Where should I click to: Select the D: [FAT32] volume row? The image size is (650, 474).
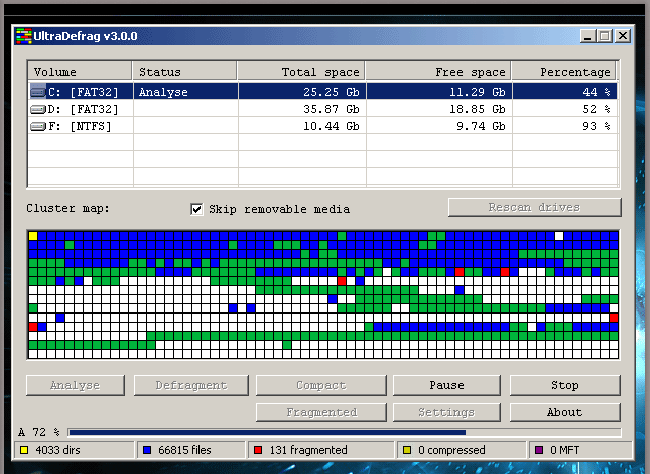[323, 109]
